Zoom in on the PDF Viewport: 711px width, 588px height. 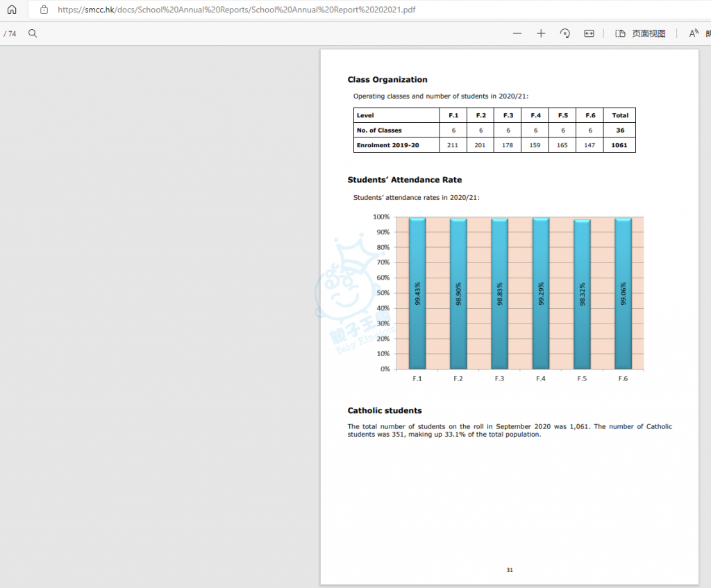click(x=541, y=33)
